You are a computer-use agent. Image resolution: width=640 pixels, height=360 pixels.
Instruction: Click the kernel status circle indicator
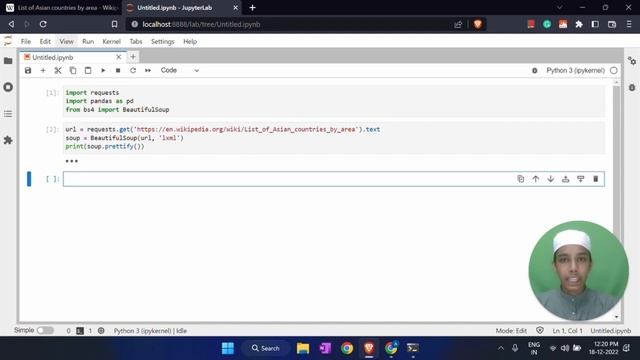tap(613, 71)
